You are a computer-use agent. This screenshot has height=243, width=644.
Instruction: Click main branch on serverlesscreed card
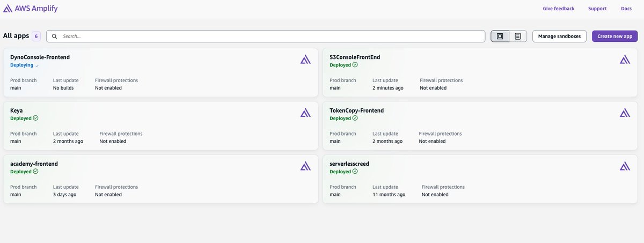(x=335, y=194)
